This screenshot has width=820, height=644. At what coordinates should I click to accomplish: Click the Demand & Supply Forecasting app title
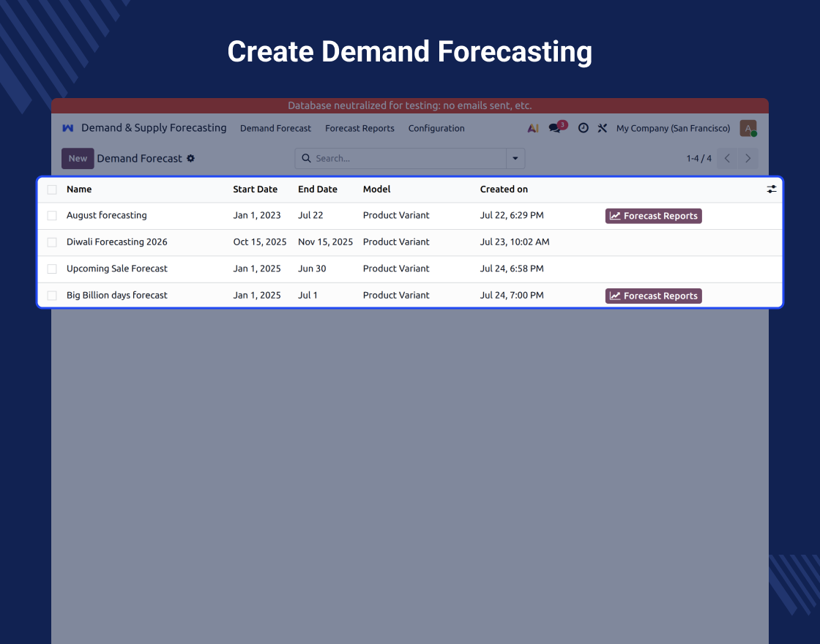click(x=154, y=127)
